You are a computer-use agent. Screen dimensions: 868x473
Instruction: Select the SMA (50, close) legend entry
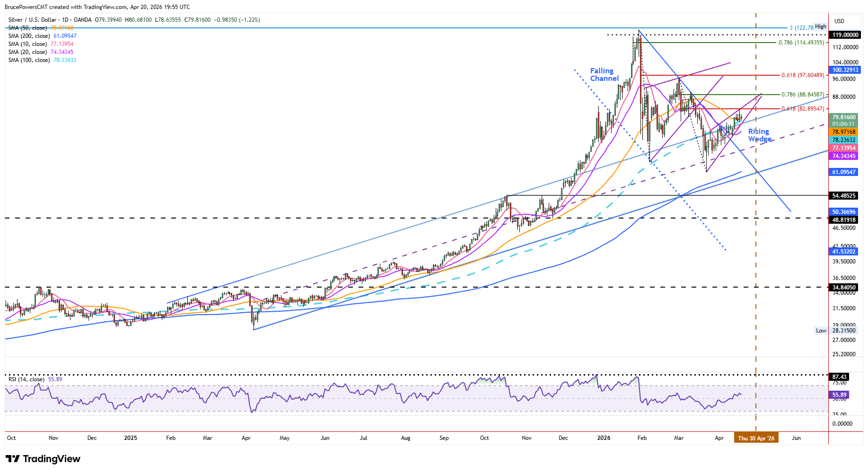click(x=41, y=28)
